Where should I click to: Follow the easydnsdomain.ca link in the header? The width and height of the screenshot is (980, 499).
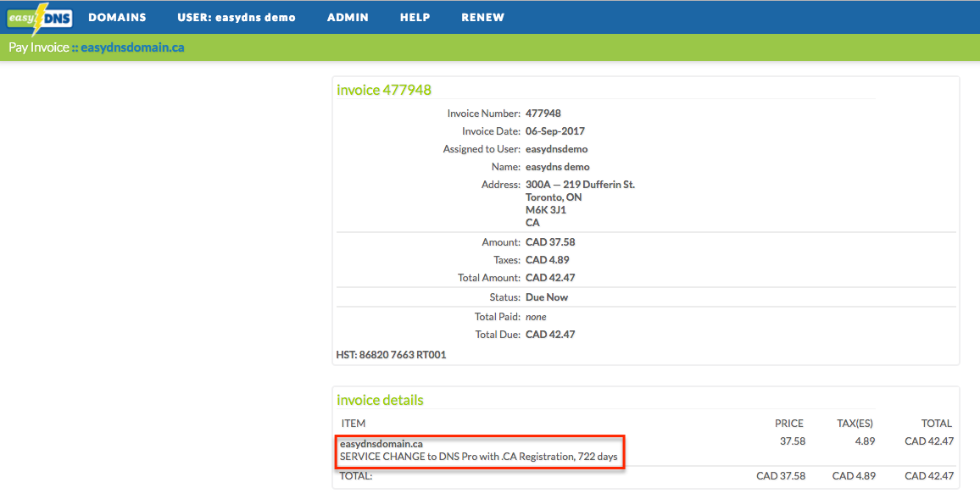[132, 47]
